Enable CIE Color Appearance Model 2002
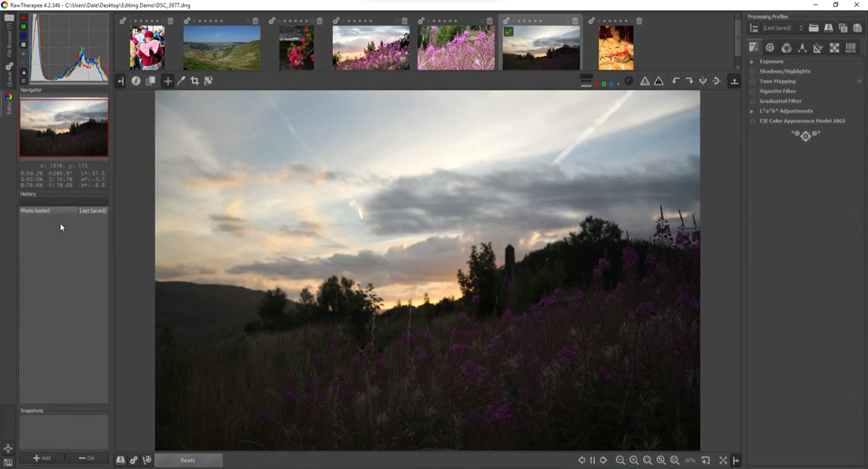This screenshot has width=868, height=469. pos(752,121)
